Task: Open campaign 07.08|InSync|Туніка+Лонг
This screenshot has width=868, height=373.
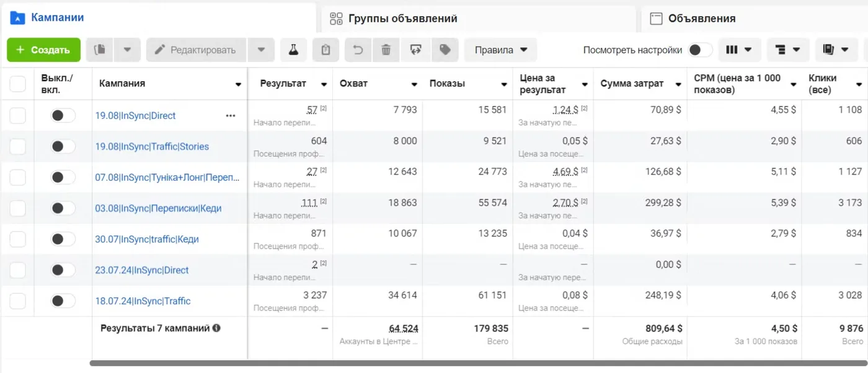Action: click(x=167, y=178)
